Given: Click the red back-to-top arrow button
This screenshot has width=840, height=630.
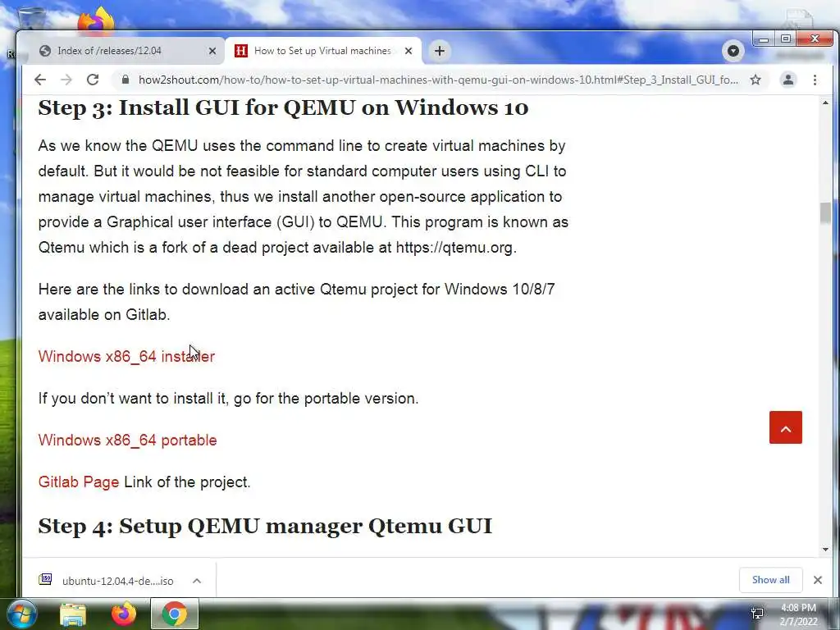Looking at the screenshot, I should coord(785,427).
